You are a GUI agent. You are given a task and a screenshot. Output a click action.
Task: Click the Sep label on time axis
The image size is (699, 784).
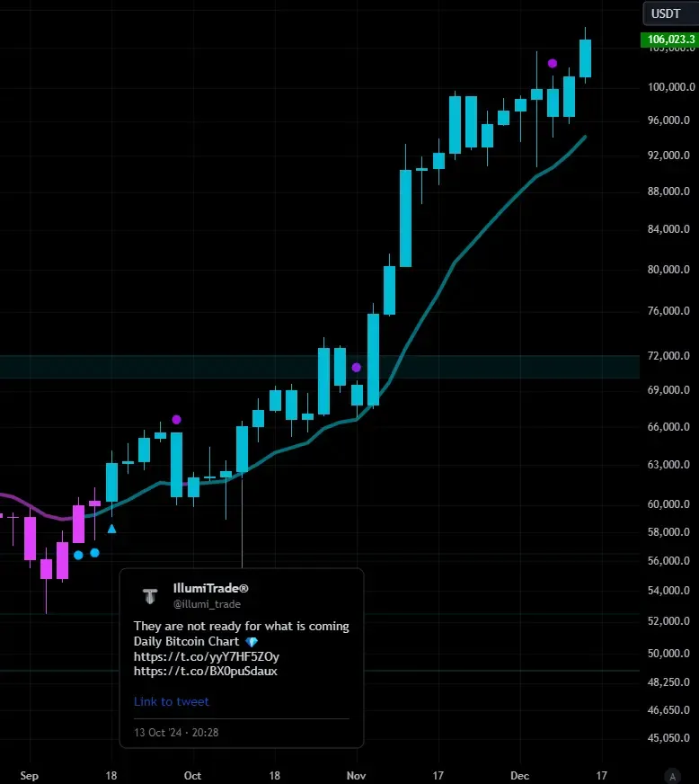pyautogui.click(x=30, y=776)
